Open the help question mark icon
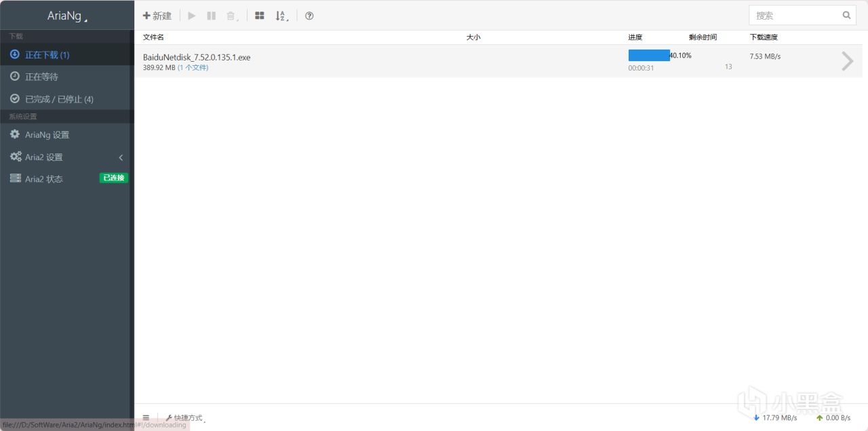This screenshot has width=868, height=431. point(309,16)
